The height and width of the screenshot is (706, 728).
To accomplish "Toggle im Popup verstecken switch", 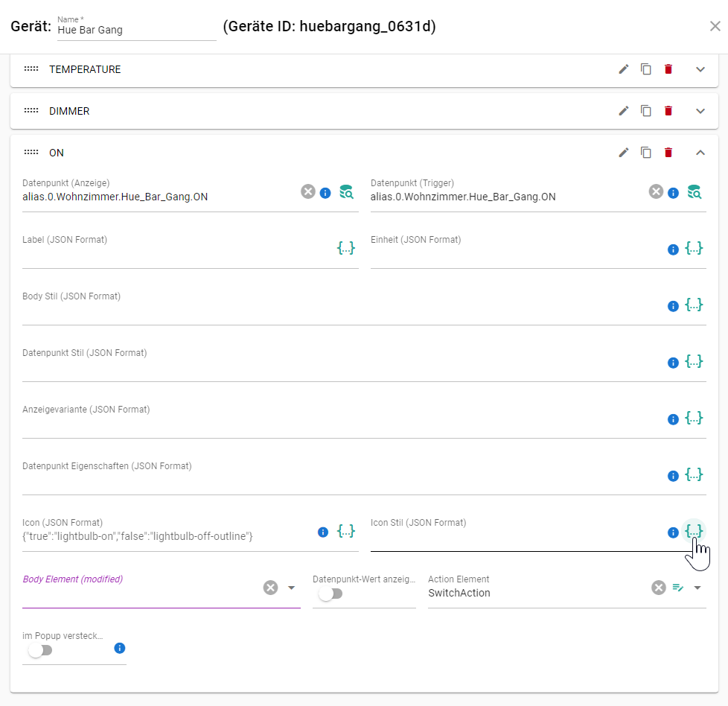I will pos(40,650).
